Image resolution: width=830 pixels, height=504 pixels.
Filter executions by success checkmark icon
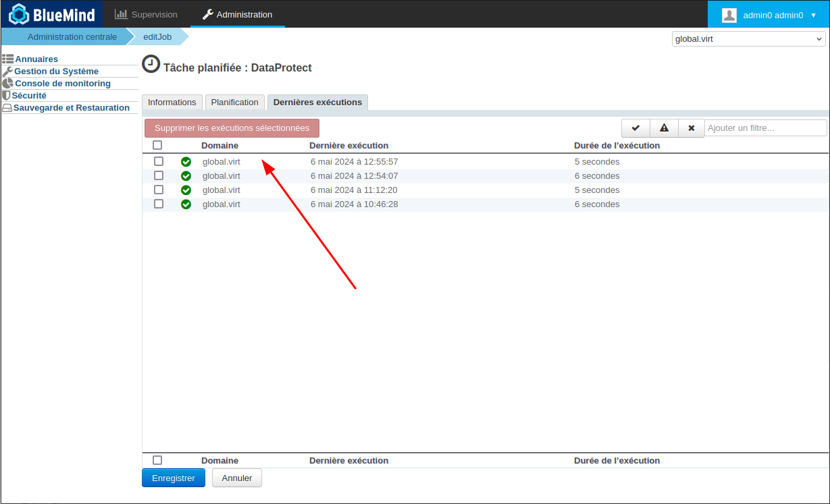click(636, 128)
